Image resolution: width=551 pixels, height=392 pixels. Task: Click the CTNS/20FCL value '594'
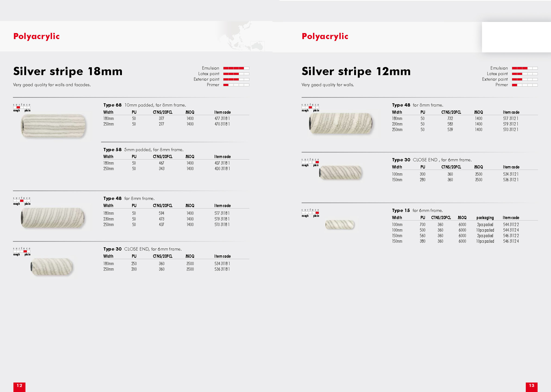coord(161,213)
